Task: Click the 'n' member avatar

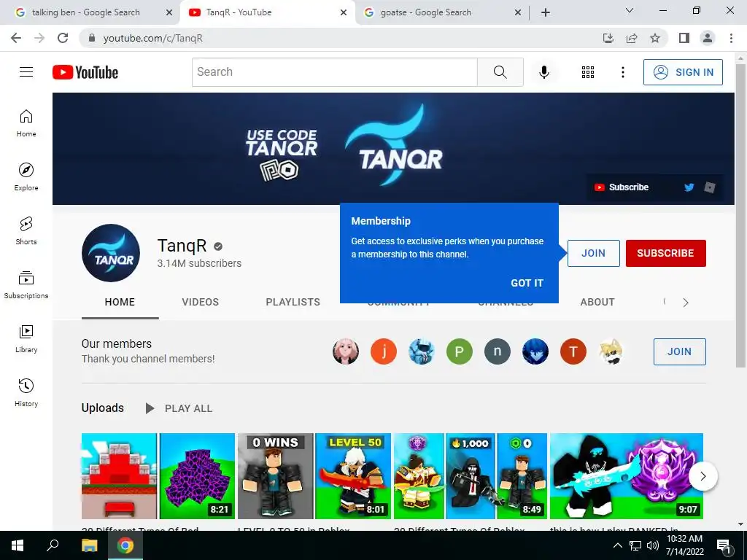Action: click(498, 351)
